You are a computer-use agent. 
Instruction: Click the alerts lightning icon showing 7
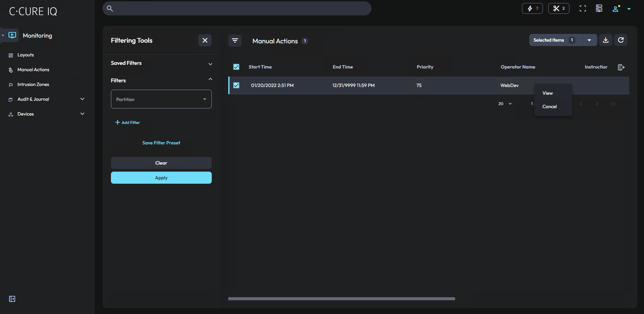[x=532, y=8]
